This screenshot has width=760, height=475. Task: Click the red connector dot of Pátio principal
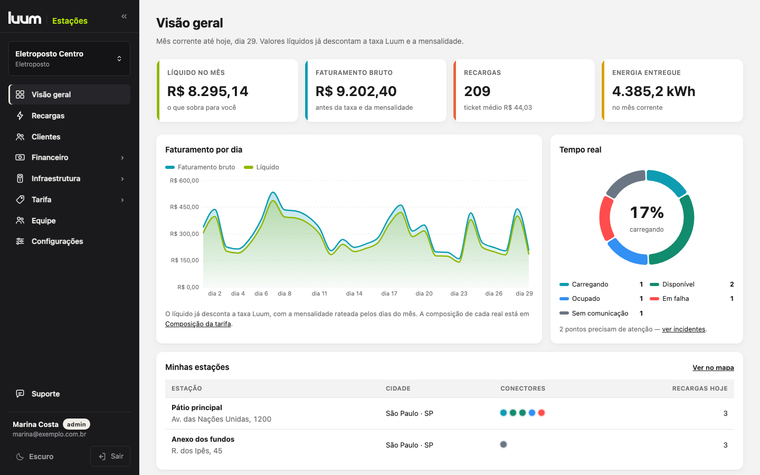[541, 413]
